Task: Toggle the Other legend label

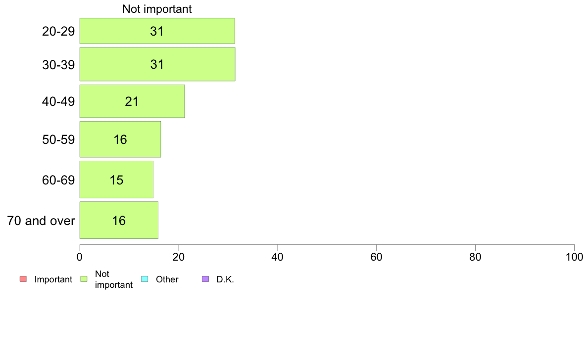Action: tap(167, 279)
